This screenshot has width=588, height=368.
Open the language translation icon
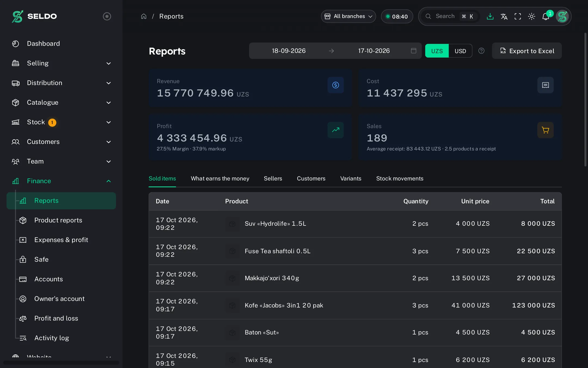pyautogui.click(x=504, y=16)
